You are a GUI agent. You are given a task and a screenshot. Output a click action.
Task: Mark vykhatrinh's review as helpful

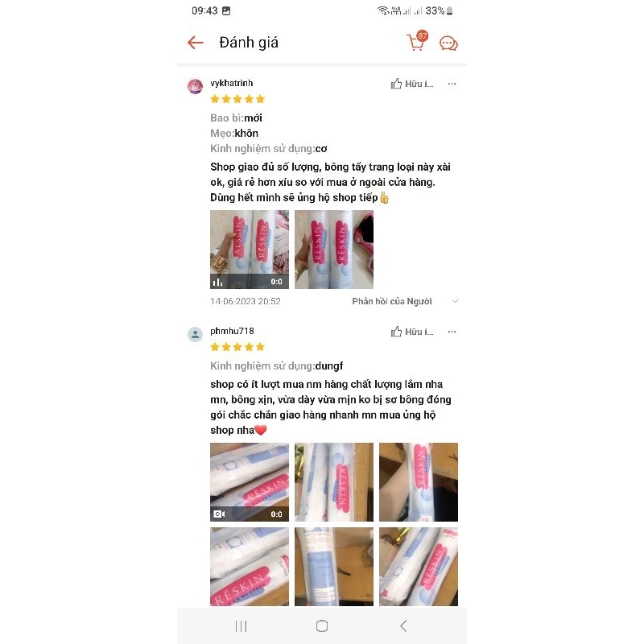pos(412,84)
